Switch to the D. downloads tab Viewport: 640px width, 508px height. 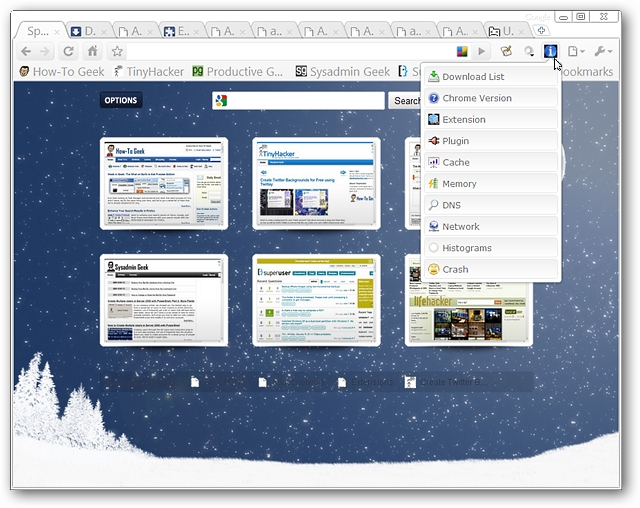click(88, 31)
